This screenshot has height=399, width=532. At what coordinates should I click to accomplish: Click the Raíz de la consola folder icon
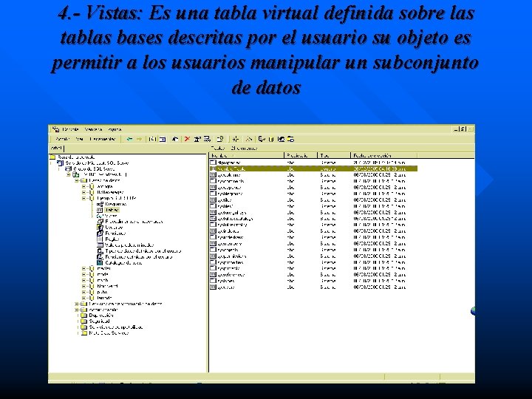(x=52, y=157)
